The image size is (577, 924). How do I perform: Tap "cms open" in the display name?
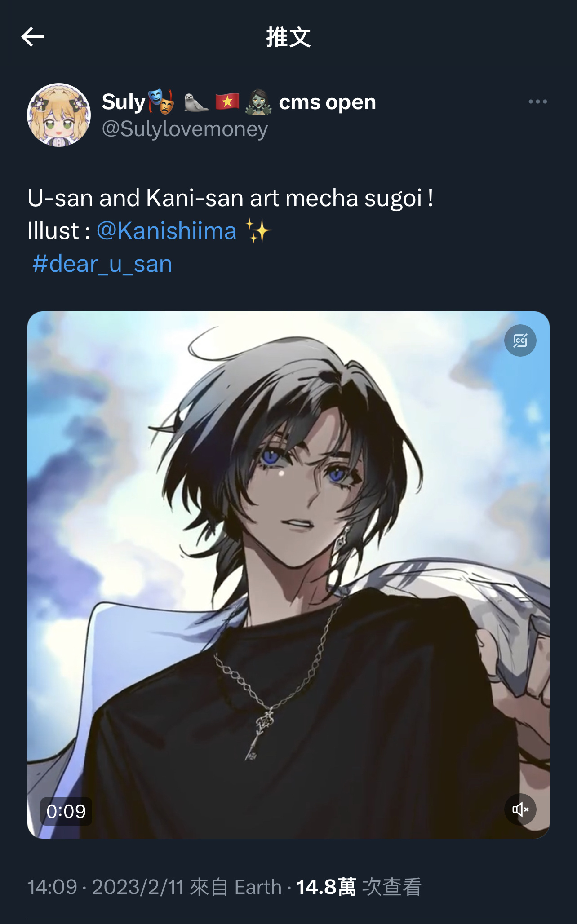[x=327, y=102]
